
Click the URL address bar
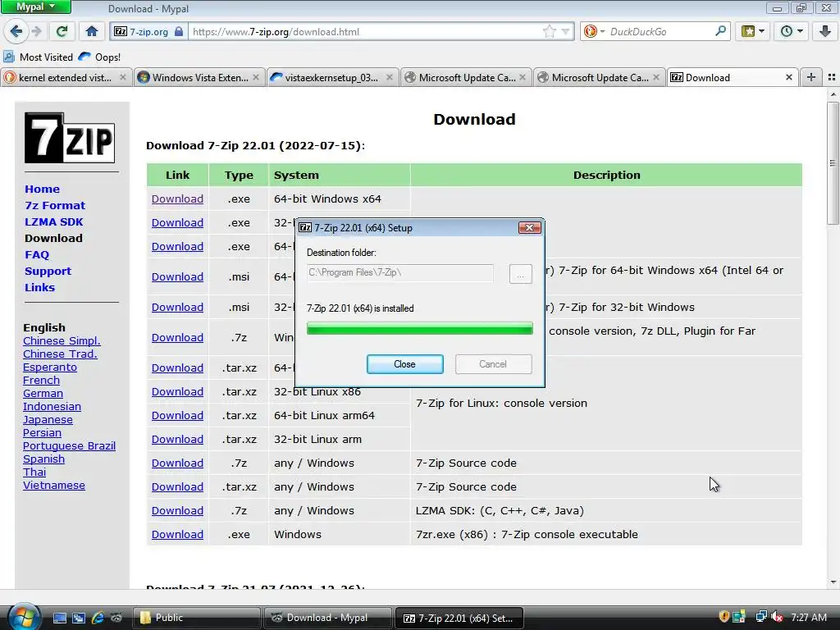click(366, 32)
